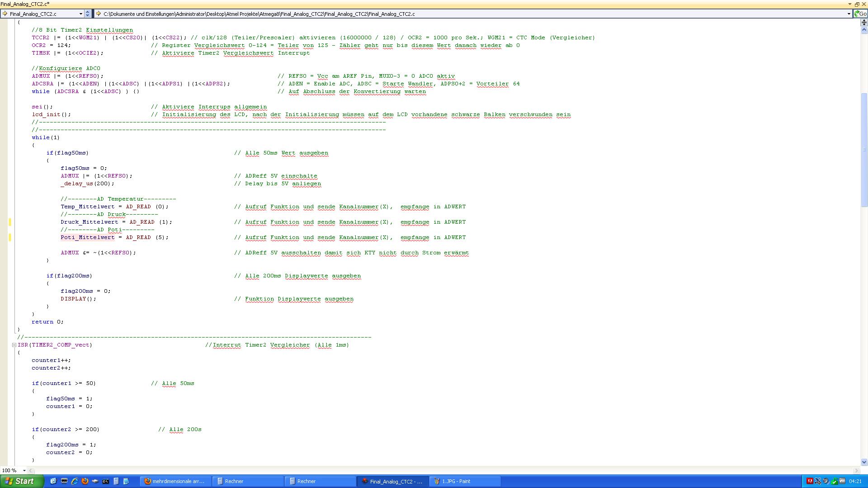868x488 pixels.
Task: Click the Final_Analog_CTC2.c* document tab
Action: (25, 4)
